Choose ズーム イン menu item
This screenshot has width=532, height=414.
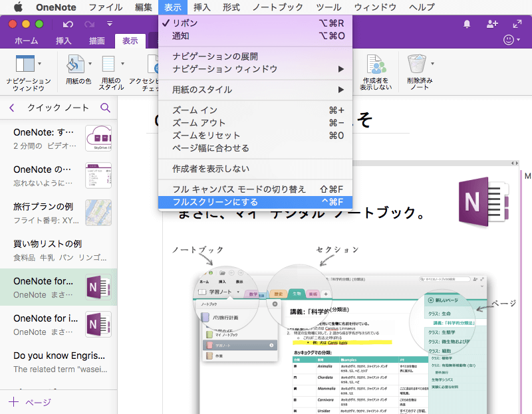click(x=255, y=110)
